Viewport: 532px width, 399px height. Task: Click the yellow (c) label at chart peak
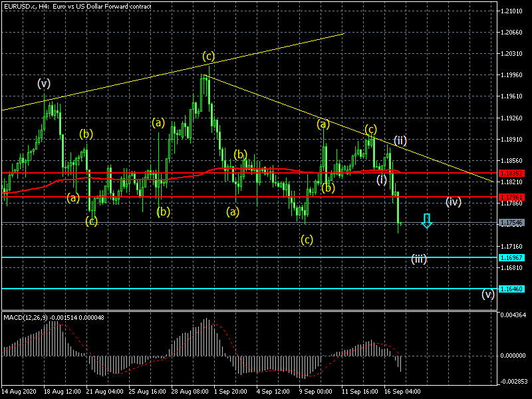click(209, 57)
